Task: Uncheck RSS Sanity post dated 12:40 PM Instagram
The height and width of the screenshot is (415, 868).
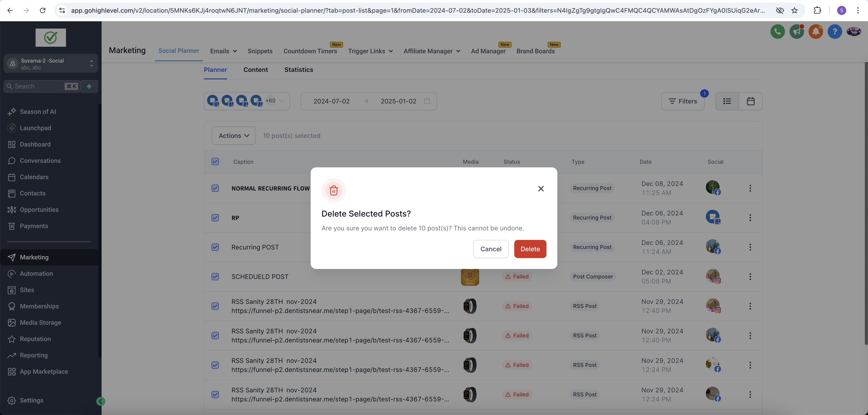Action: (215, 306)
